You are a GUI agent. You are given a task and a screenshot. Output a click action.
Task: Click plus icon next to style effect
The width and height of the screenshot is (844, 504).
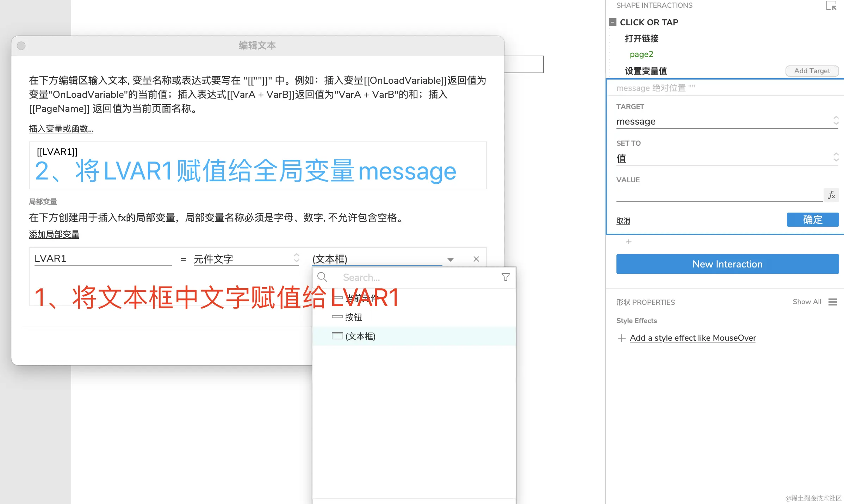622,338
